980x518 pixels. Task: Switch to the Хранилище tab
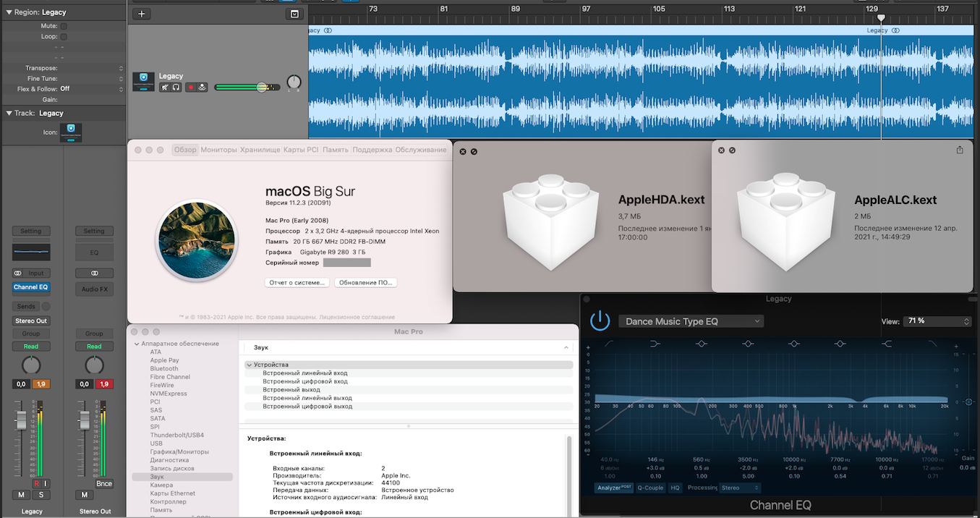260,150
